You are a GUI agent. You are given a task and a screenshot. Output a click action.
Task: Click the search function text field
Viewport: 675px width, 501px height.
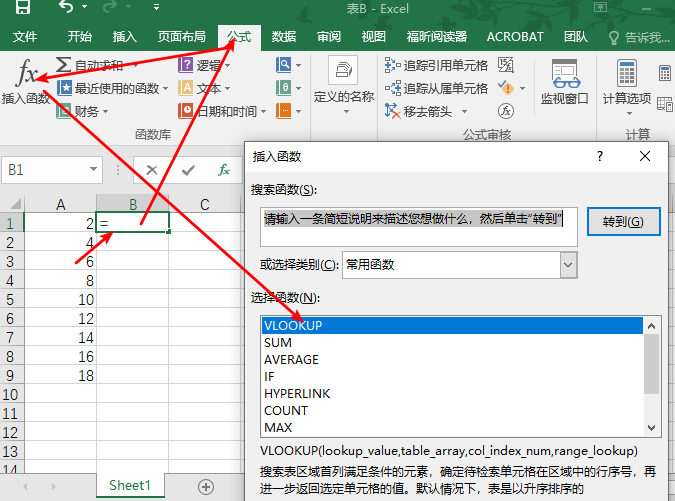[x=419, y=227]
